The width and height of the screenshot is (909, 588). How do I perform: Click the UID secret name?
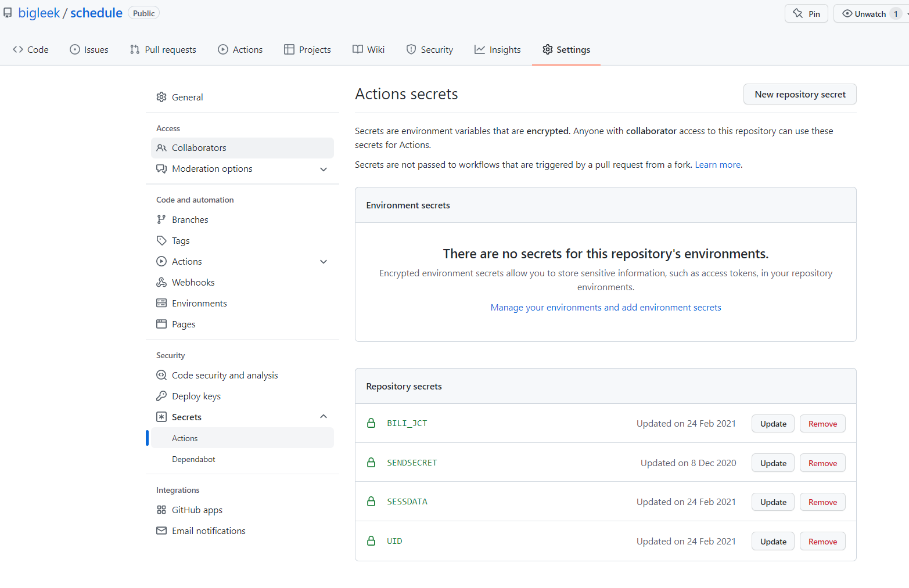tap(394, 541)
